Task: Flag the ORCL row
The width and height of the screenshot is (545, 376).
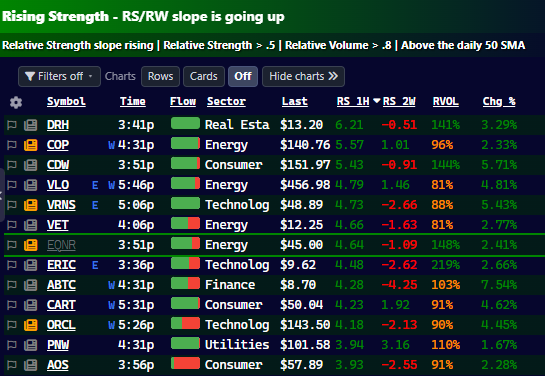Action: 12,325
